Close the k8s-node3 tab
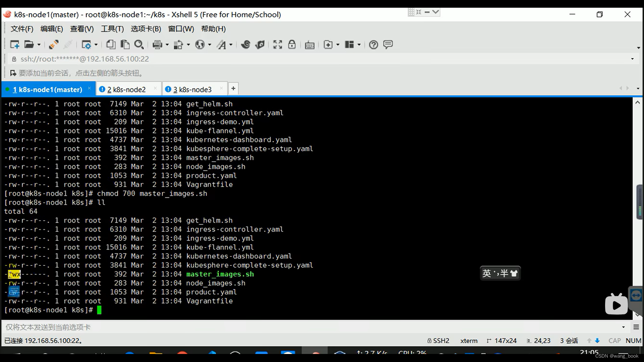Image resolution: width=644 pixels, height=362 pixels. (x=221, y=88)
